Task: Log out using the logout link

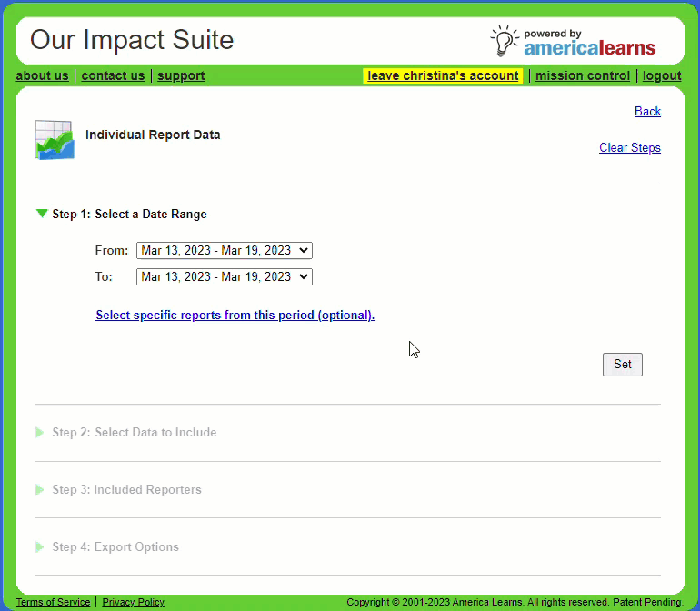Action: [x=661, y=75]
